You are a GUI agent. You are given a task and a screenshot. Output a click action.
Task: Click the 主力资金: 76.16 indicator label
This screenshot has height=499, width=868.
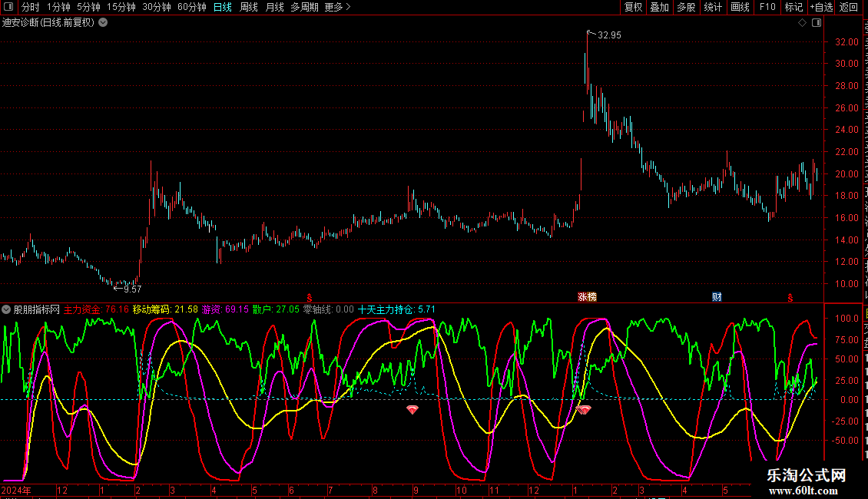click(96, 310)
